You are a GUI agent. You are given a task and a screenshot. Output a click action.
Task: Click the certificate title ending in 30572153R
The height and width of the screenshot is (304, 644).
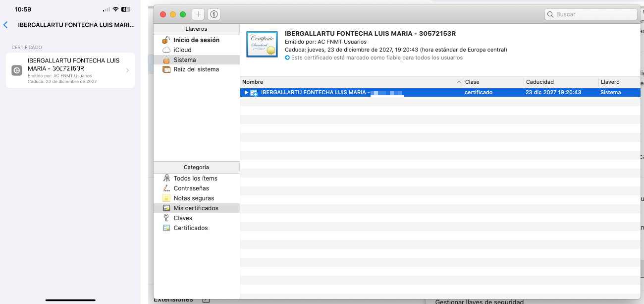[370, 34]
